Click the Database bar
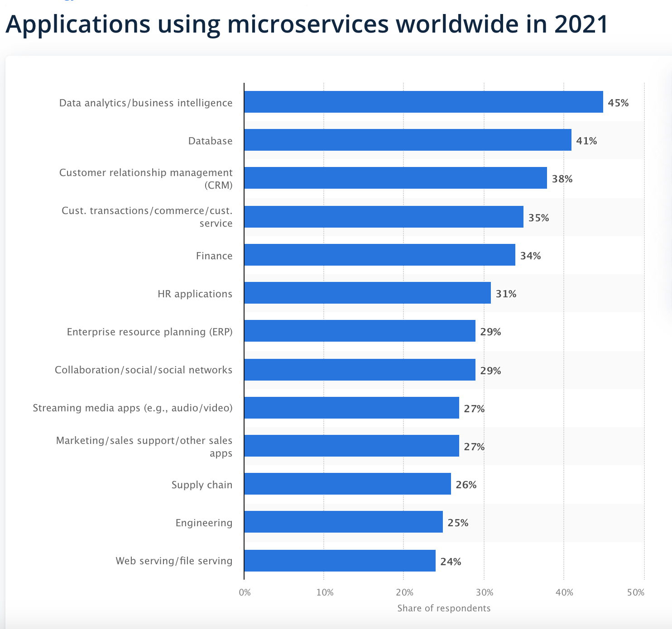Screen dimensions: 672x629 point(408,141)
